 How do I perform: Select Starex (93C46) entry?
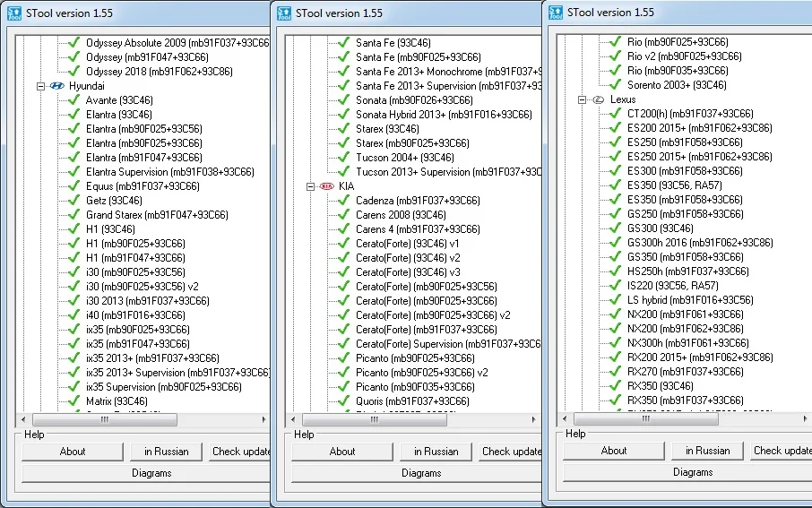(x=387, y=128)
